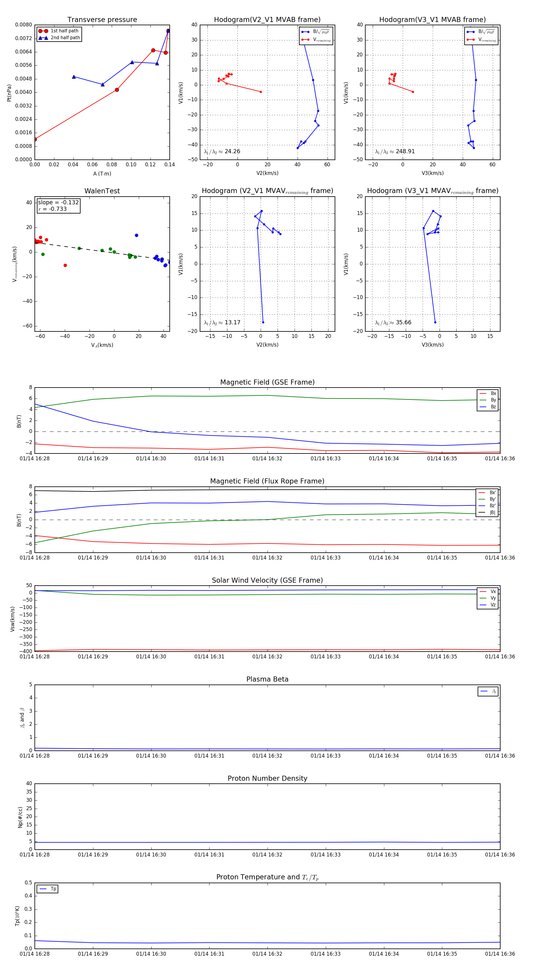Click the 'Tp(10^6K)' y-axis label
The image size is (535, 980).
tap(17, 916)
